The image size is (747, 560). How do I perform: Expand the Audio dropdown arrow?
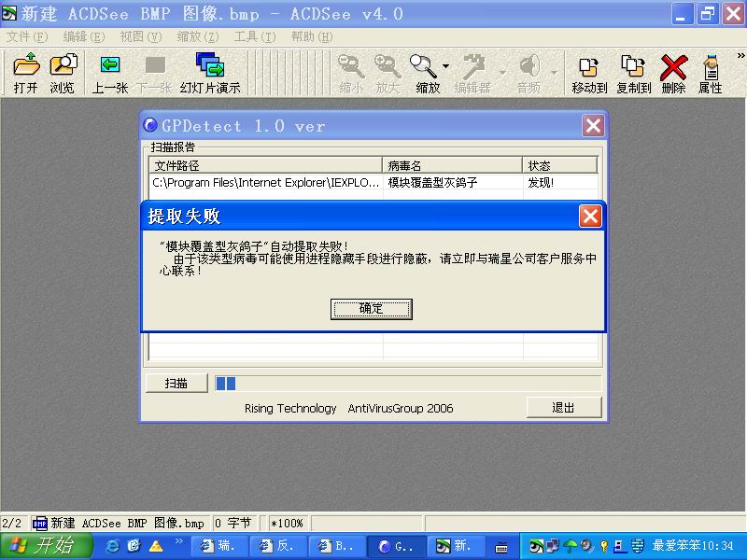click(554, 73)
